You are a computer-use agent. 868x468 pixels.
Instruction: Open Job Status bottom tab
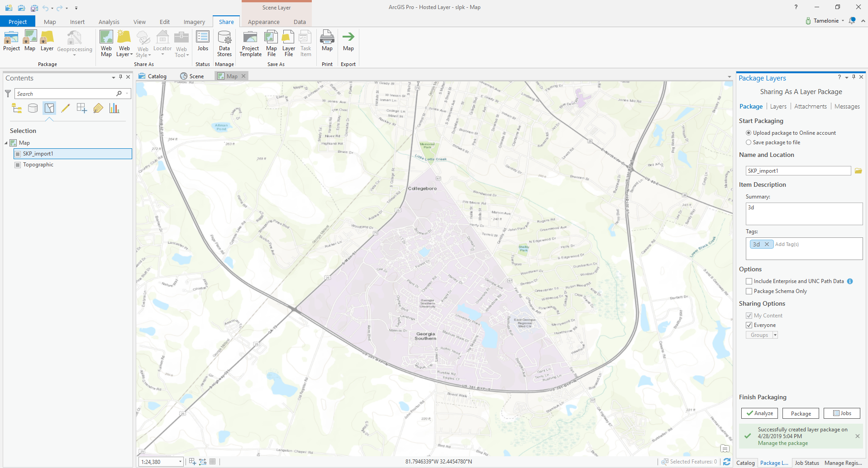point(807,463)
